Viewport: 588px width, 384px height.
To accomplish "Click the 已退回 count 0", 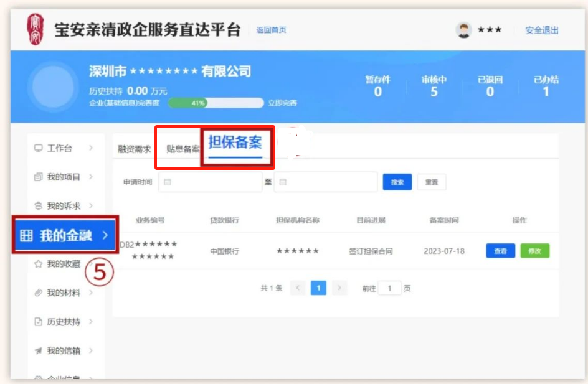I will click(490, 91).
